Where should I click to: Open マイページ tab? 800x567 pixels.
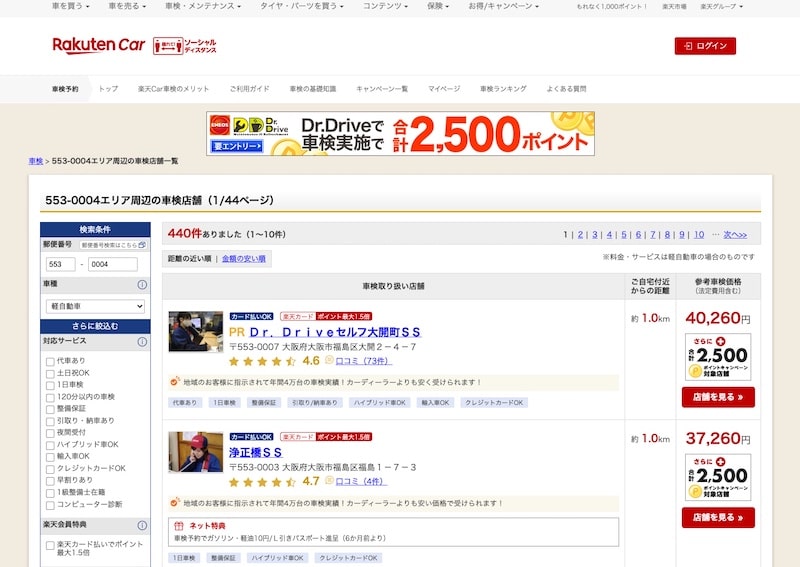pos(444,89)
